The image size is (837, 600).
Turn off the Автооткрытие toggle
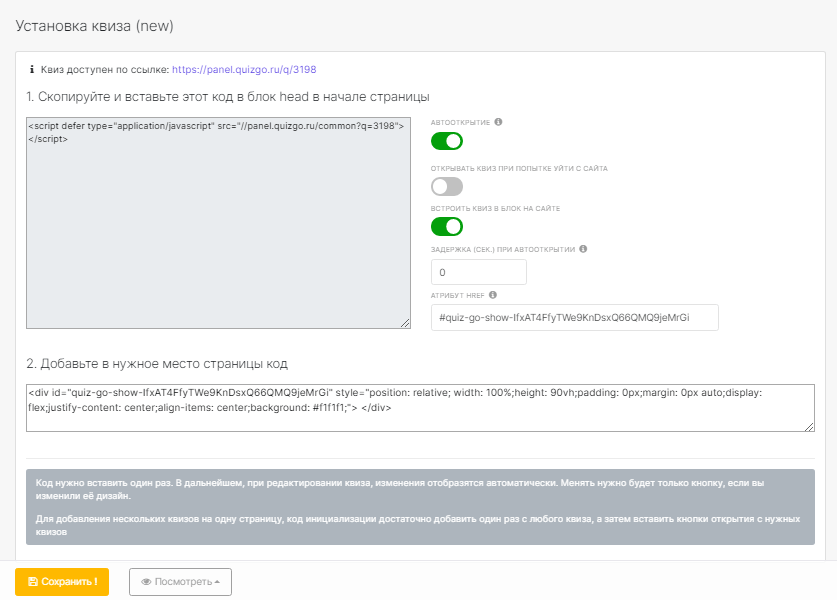(x=447, y=141)
